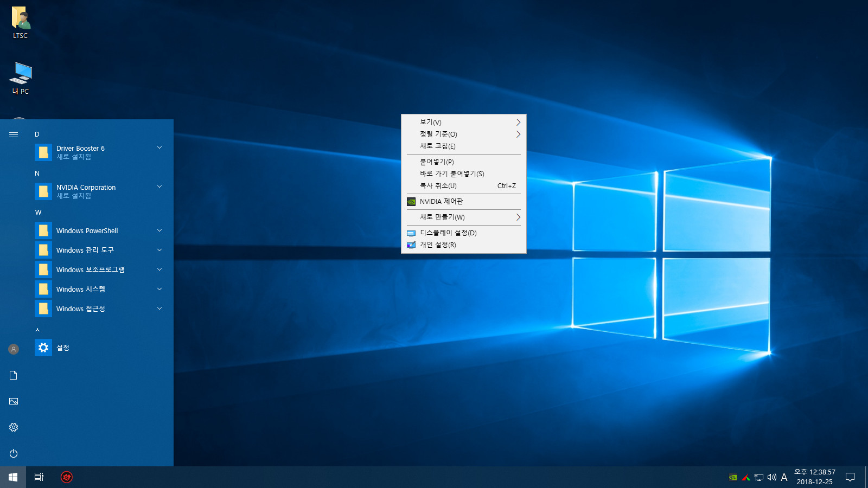Open Windows 시스템 folder label
The height and width of the screenshot is (488, 868).
click(x=81, y=289)
